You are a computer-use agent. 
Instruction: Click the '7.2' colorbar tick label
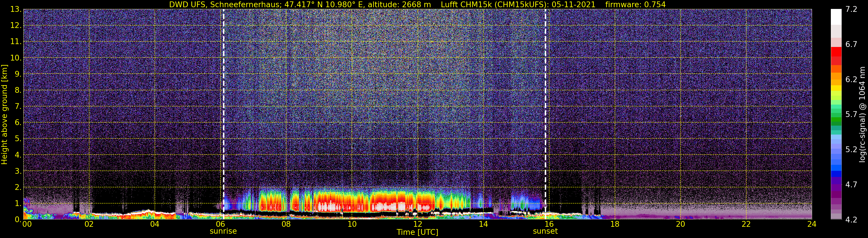click(x=851, y=10)
